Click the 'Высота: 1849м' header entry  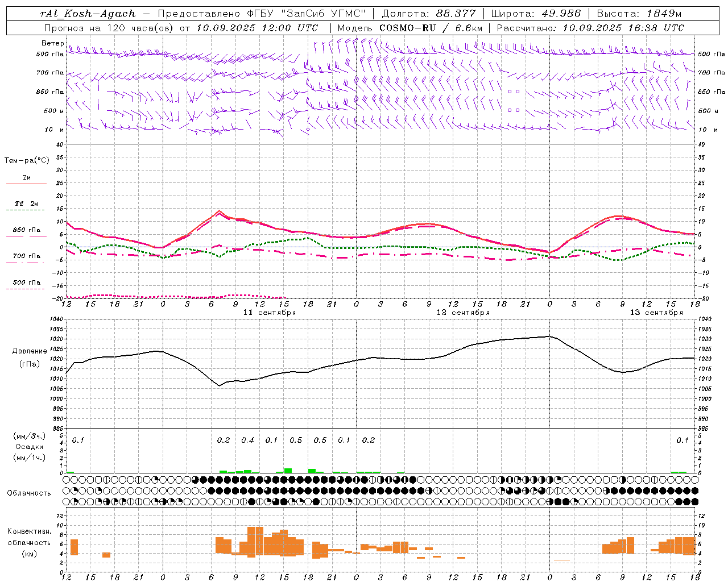[x=639, y=14]
